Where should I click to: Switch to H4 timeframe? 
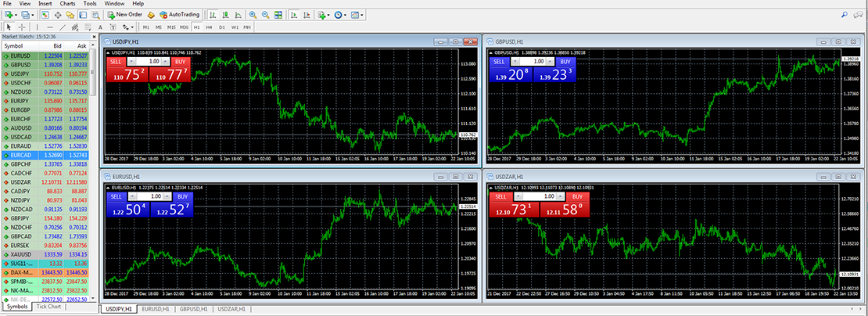tap(210, 27)
